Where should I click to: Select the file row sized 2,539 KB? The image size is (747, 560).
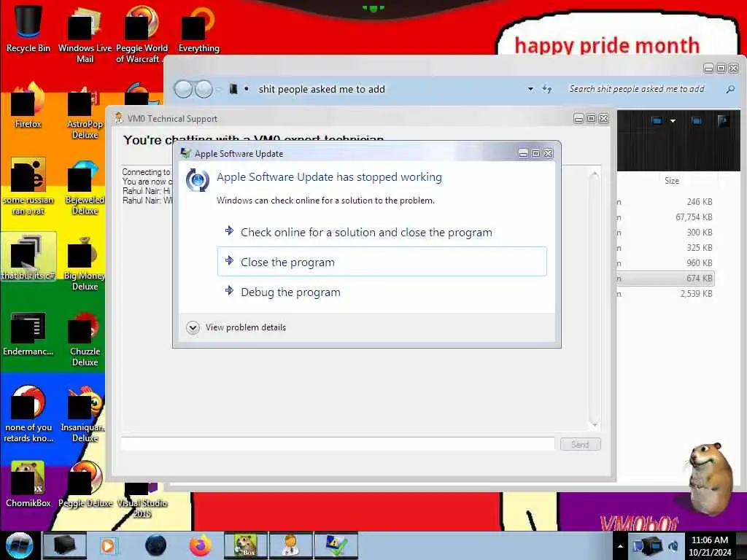[x=666, y=294]
